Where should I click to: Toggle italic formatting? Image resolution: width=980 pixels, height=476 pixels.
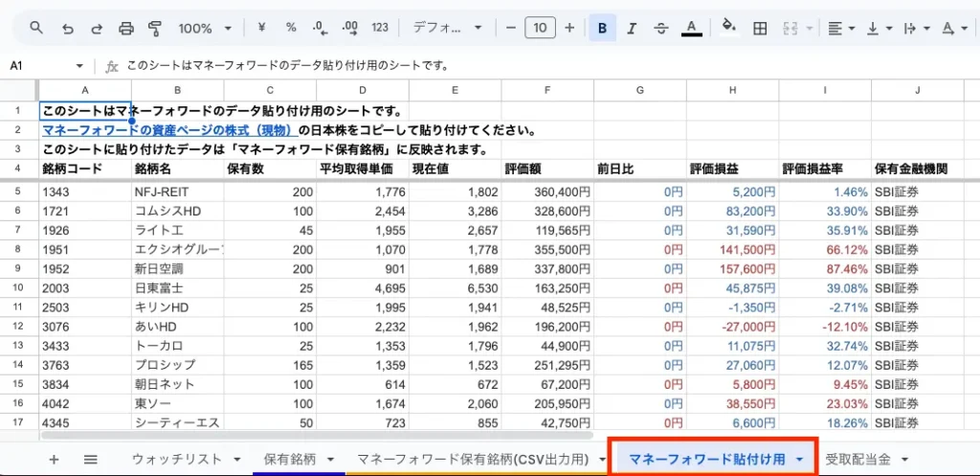(632, 28)
